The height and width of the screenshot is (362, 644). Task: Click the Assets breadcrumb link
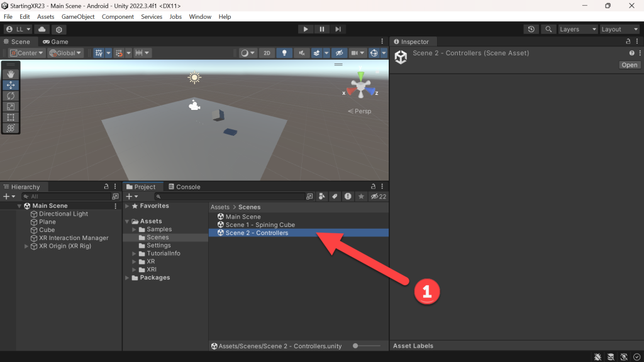219,207
